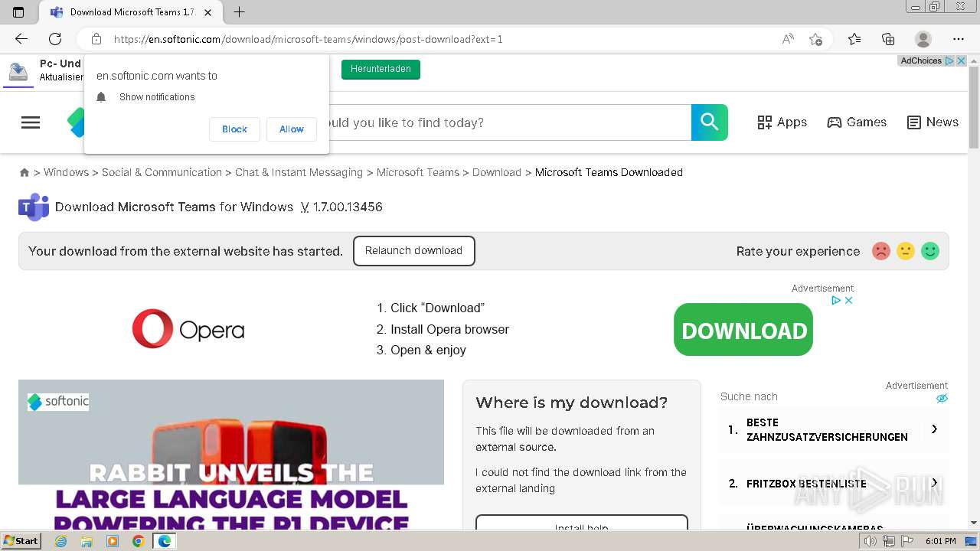Open the News section
The width and height of the screenshot is (980, 551).
click(933, 122)
